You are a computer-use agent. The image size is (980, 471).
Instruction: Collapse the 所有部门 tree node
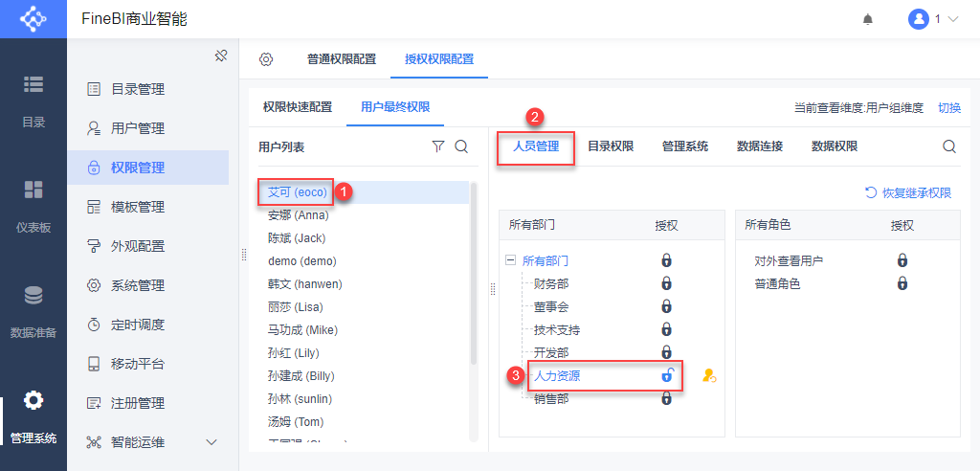(x=510, y=260)
